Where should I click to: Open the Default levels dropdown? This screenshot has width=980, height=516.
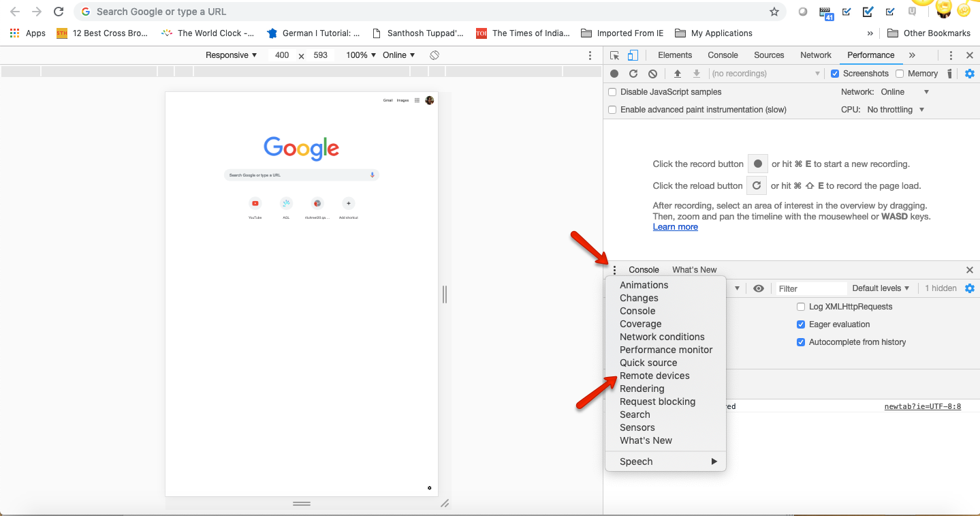pyautogui.click(x=881, y=288)
